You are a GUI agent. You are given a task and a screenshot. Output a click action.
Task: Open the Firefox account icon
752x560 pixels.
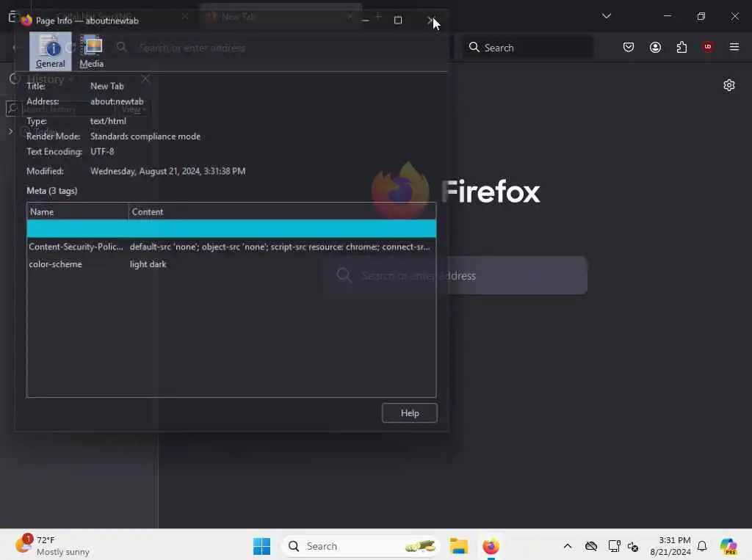tap(655, 47)
